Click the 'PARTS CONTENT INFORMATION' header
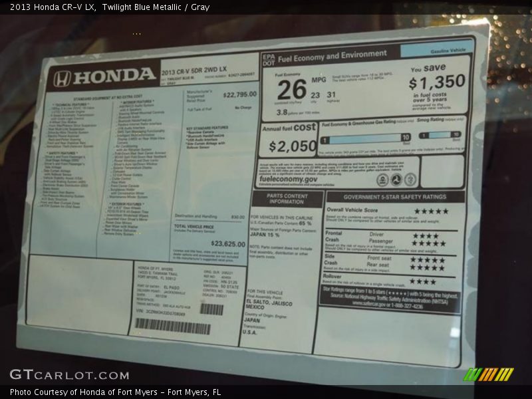The width and height of the screenshot is (532, 399). [287, 199]
